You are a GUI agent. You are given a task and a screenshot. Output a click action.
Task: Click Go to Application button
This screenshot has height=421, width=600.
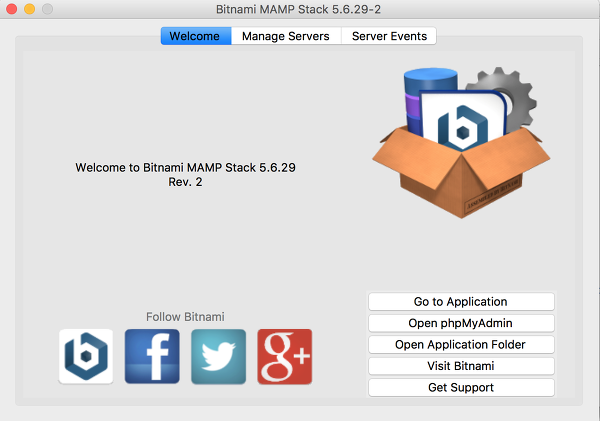coord(461,302)
